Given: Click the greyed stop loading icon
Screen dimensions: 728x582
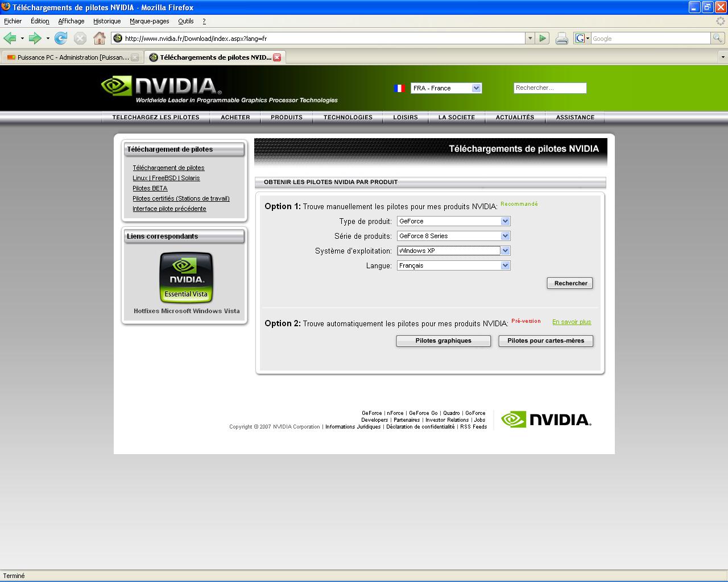Looking at the screenshot, I should point(80,38).
